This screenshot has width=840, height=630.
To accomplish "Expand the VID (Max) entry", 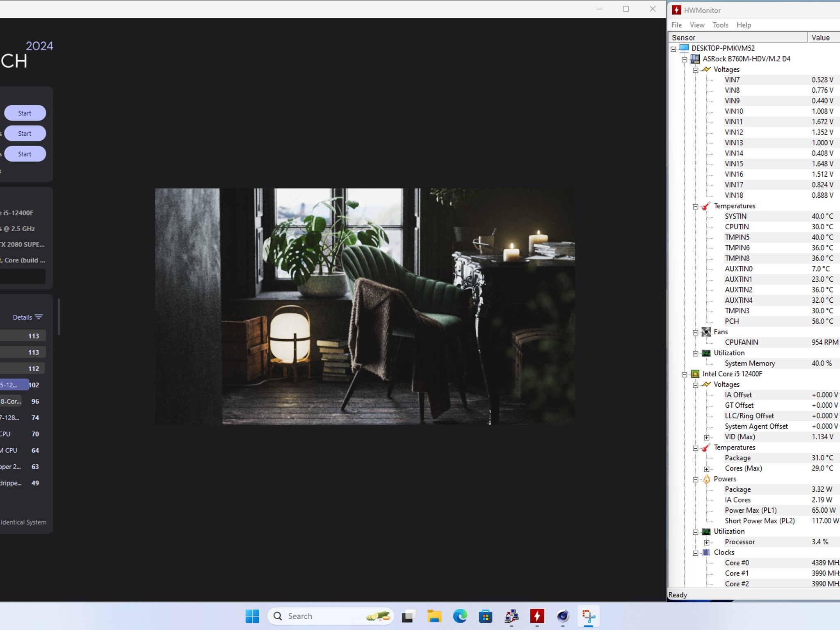I will 707,438.
